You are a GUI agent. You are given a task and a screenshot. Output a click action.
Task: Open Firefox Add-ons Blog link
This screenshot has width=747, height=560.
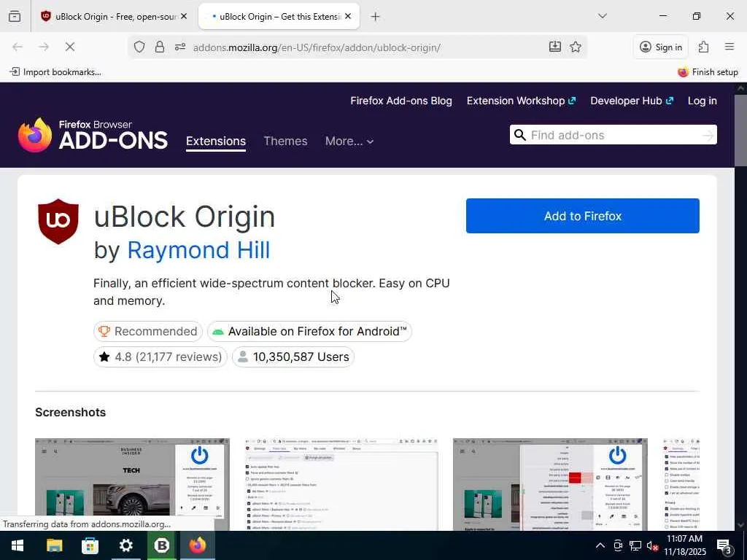pos(401,101)
